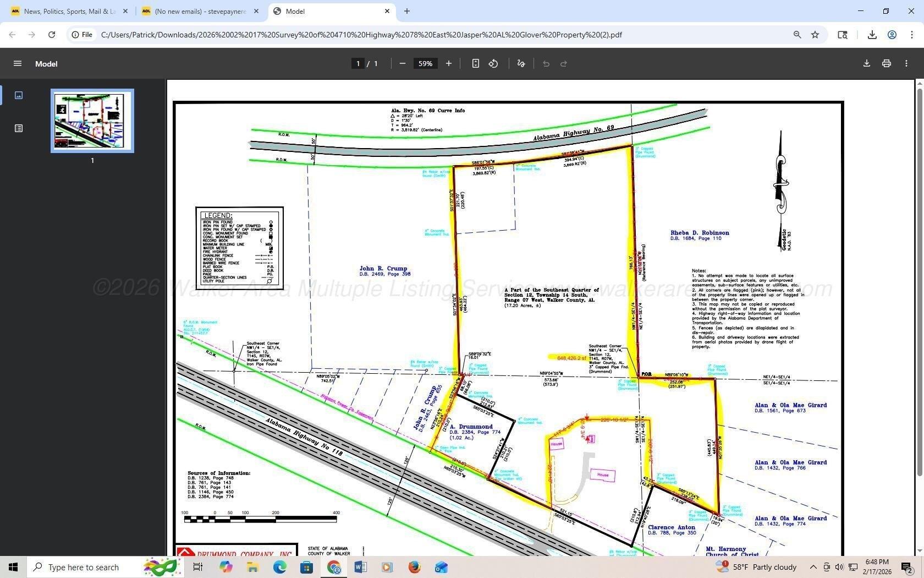
Task: Open Microsoft Word from the taskbar
Action: tap(361, 567)
